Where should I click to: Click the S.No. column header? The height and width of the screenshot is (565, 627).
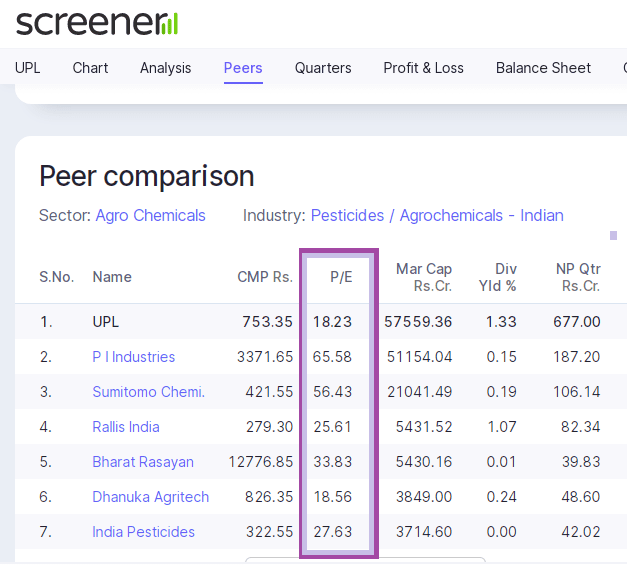pos(56,277)
